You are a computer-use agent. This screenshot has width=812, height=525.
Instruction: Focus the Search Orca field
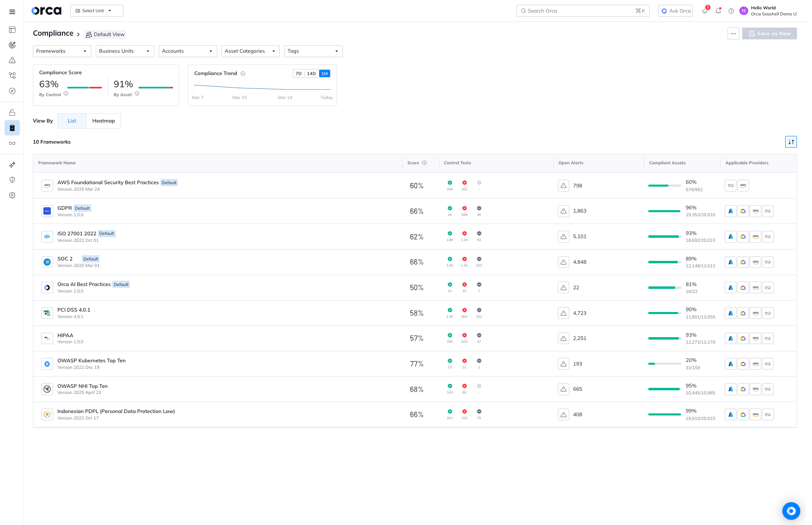pyautogui.click(x=583, y=11)
